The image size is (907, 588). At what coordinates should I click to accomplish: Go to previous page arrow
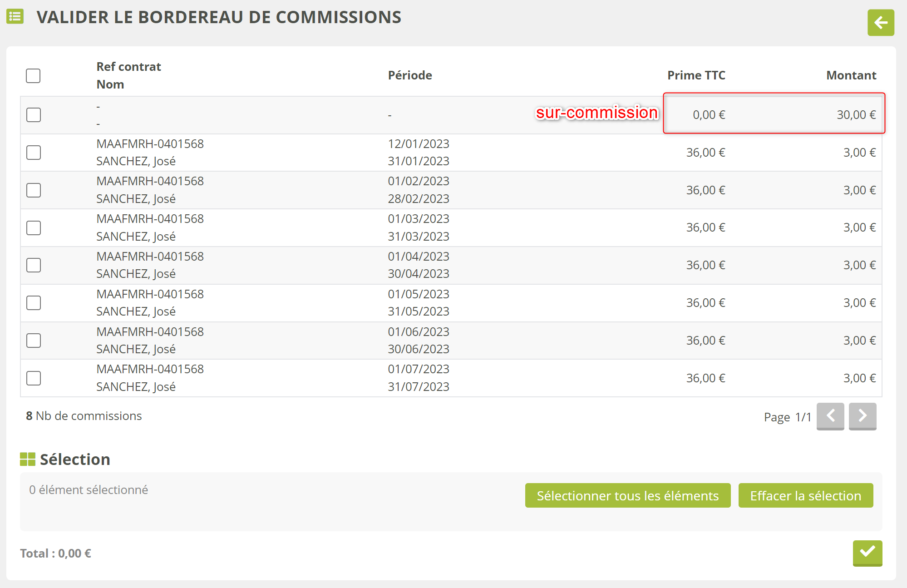(830, 416)
